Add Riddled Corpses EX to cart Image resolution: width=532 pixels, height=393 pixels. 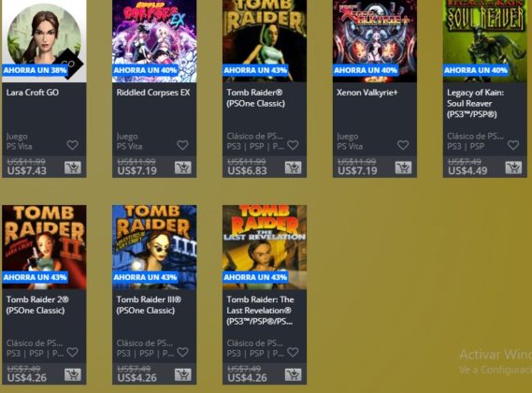pyautogui.click(x=183, y=167)
